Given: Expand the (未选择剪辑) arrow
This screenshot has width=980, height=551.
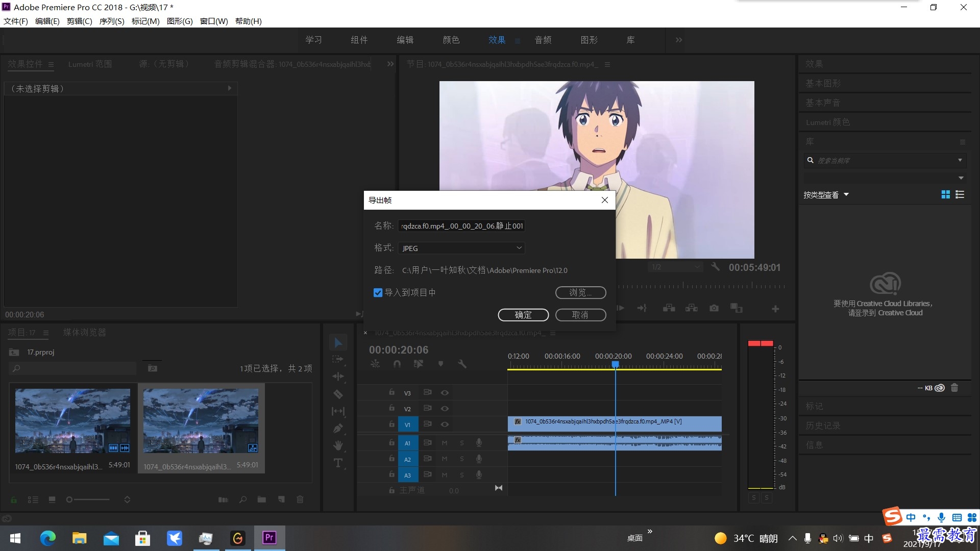Looking at the screenshot, I should point(230,88).
